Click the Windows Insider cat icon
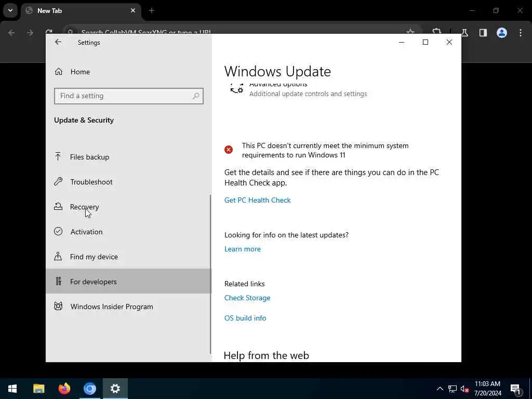Screen dimensions: 532x399 click(x=58, y=306)
